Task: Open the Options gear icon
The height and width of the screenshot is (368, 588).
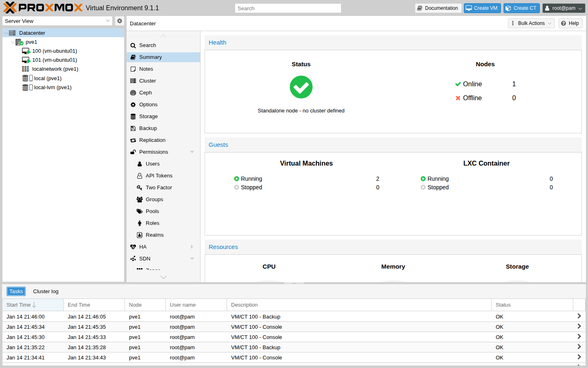Action: (133, 104)
